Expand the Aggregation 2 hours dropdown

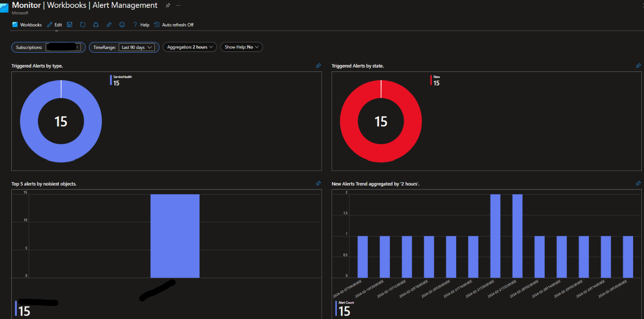pyautogui.click(x=190, y=47)
